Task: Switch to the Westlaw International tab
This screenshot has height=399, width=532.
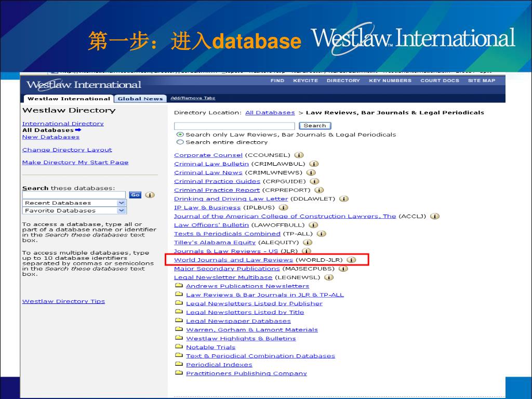Action: pyautogui.click(x=69, y=99)
